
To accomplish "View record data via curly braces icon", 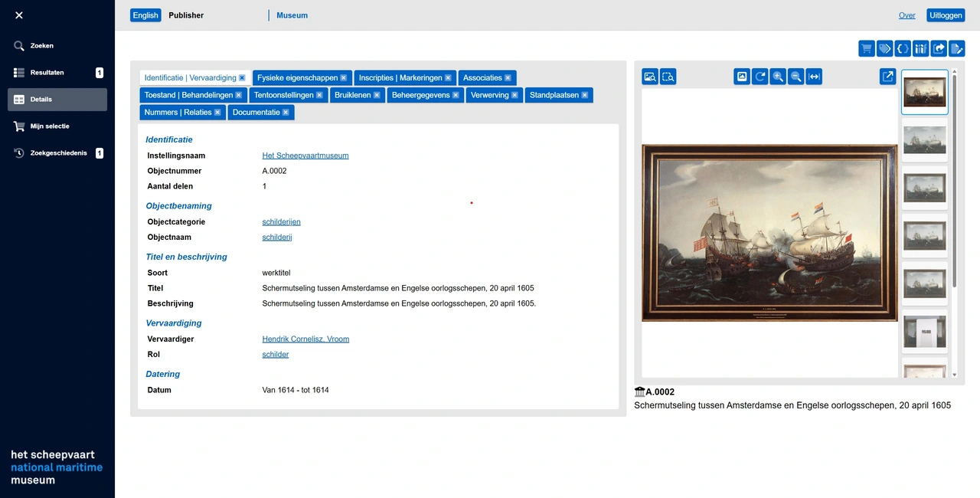I will [x=903, y=48].
